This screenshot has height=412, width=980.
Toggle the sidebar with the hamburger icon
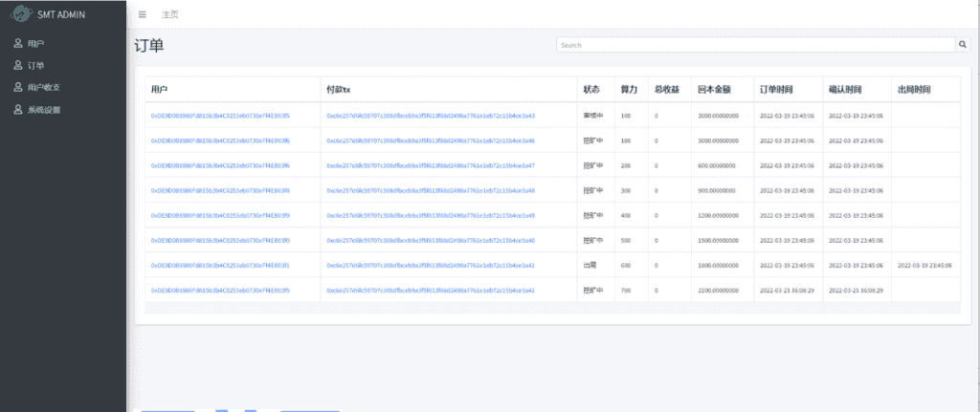(x=143, y=14)
